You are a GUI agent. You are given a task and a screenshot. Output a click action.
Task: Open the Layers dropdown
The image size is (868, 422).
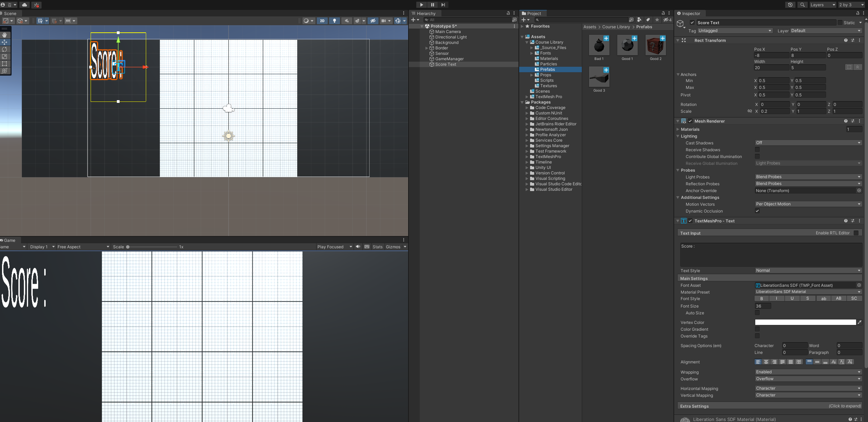[x=822, y=5]
